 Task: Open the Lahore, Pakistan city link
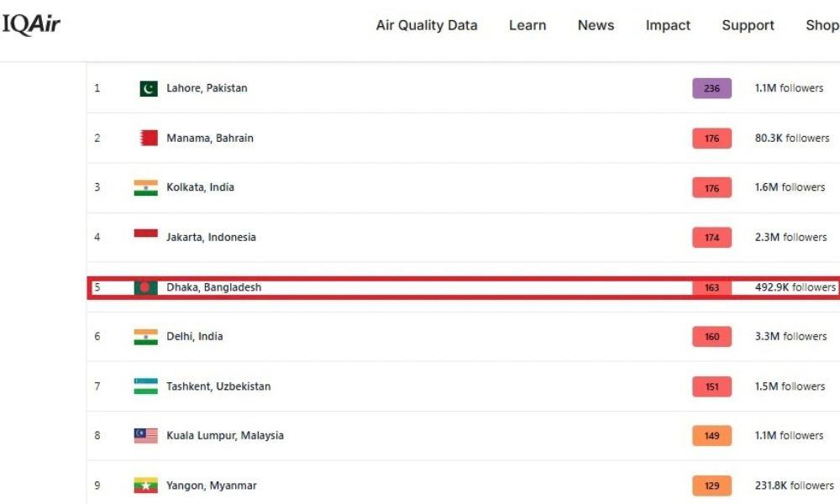click(207, 88)
